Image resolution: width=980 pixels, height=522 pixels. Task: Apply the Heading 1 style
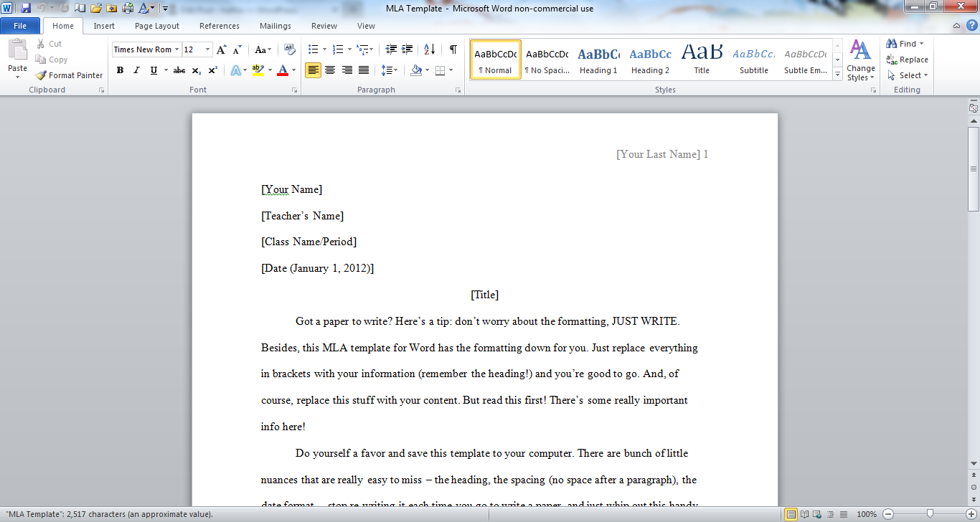coord(598,60)
